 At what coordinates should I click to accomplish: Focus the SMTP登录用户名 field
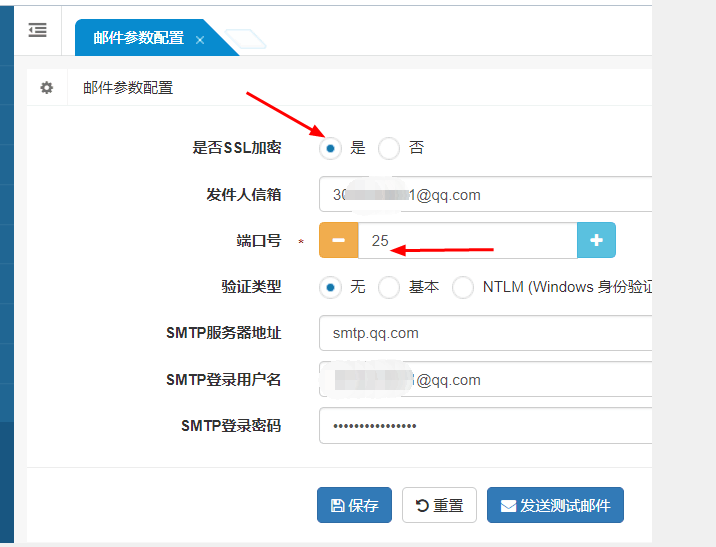click(485, 380)
